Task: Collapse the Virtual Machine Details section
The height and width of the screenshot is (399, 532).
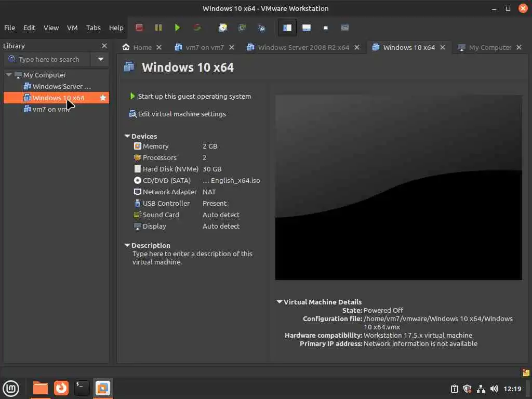Action: [279, 302]
